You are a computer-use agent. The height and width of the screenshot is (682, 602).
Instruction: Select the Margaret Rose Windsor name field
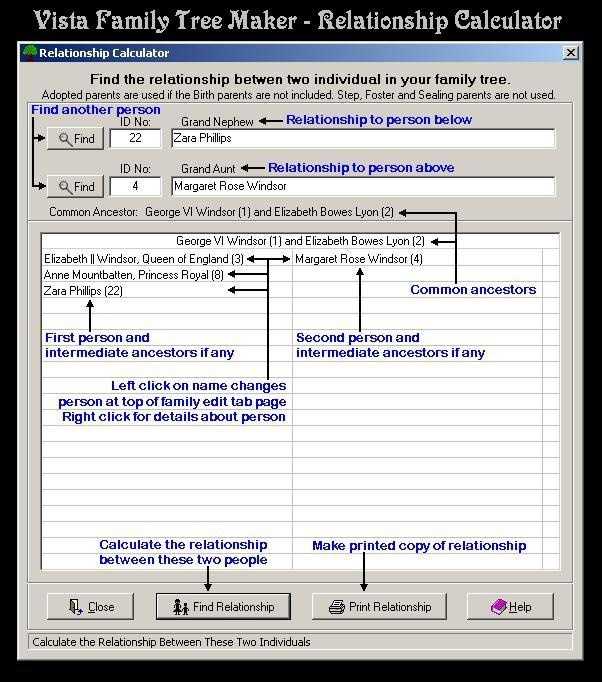pos(363,186)
